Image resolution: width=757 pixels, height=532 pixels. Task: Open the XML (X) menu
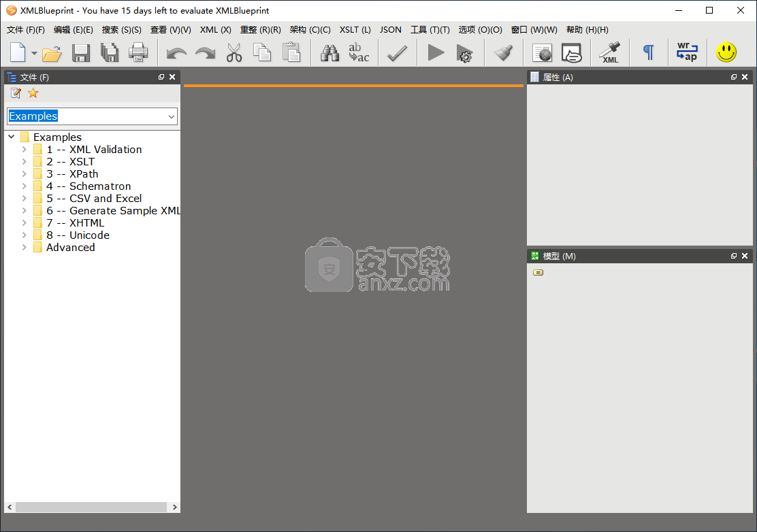pos(215,30)
